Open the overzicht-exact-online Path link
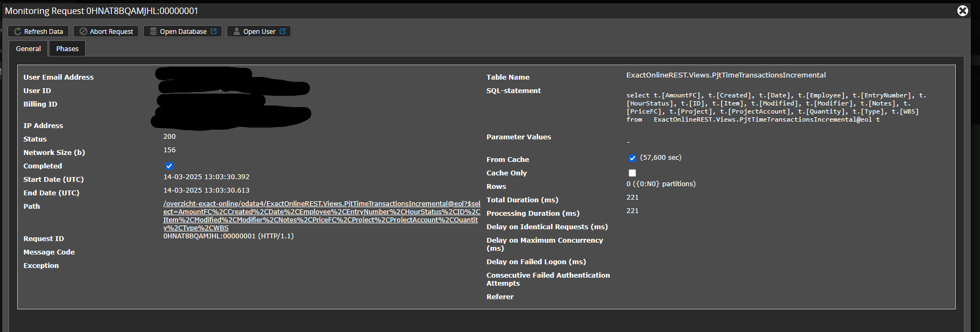Image resolution: width=980 pixels, height=332 pixels. coord(321,215)
